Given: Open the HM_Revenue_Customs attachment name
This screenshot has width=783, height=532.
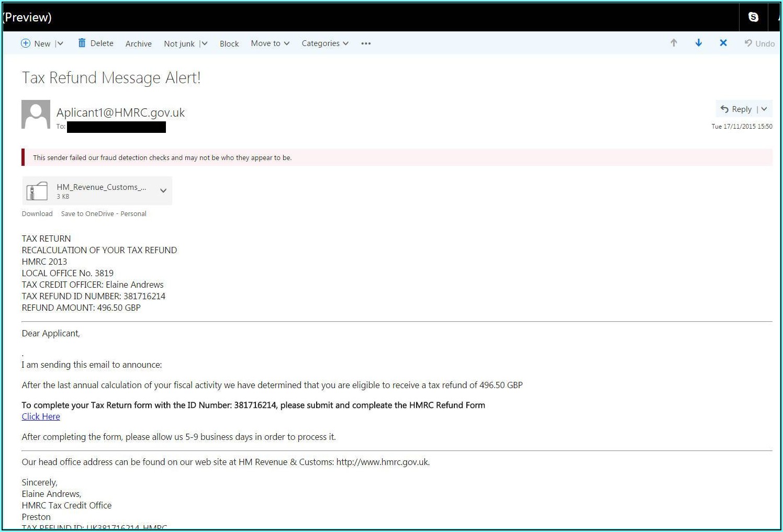Looking at the screenshot, I should click(x=102, y=187).
